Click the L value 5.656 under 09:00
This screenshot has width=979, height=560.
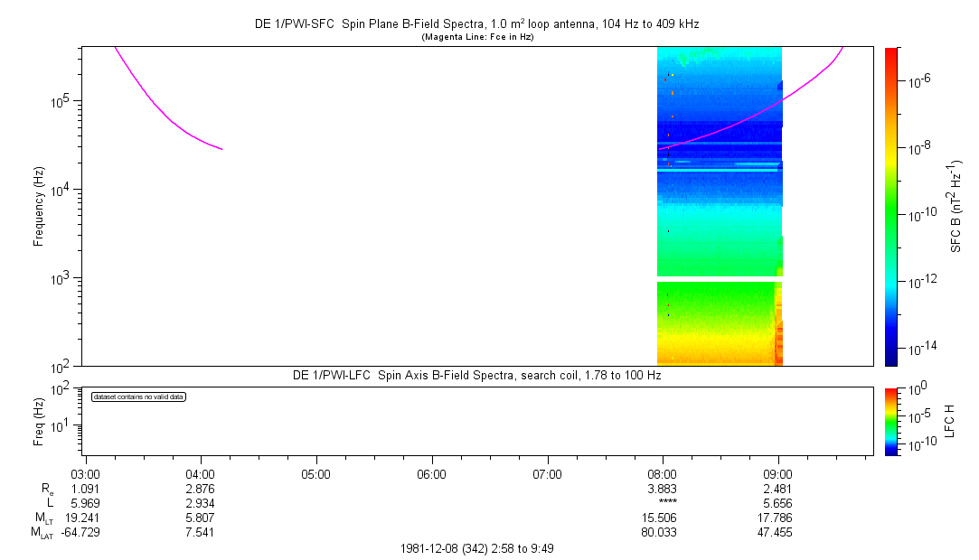(x=778, y=503)
